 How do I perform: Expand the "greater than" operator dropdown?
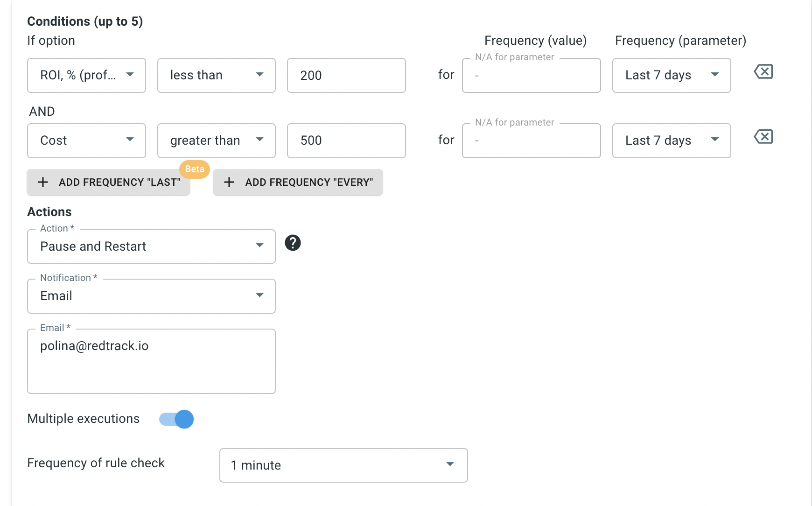click(x=217, y=141)
